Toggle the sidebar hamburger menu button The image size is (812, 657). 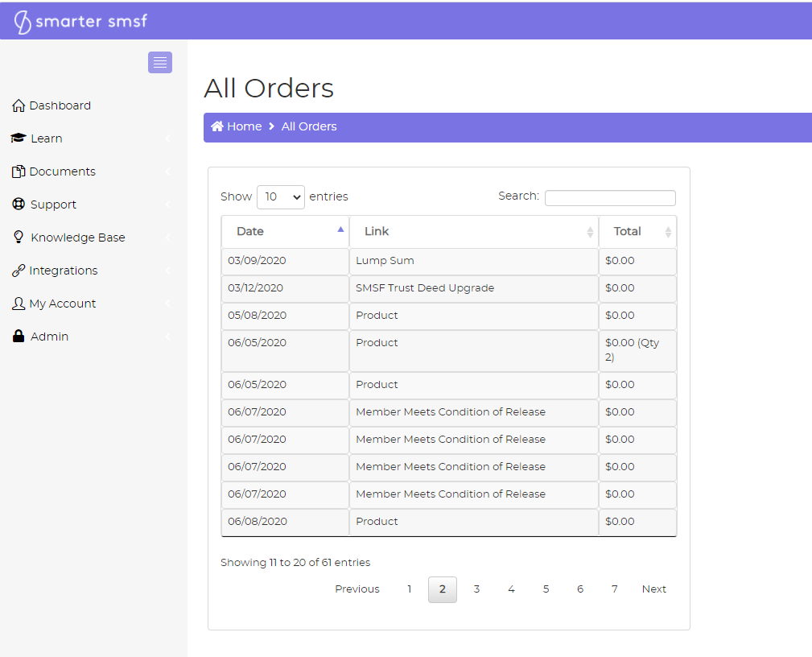(x=160, y=62)
